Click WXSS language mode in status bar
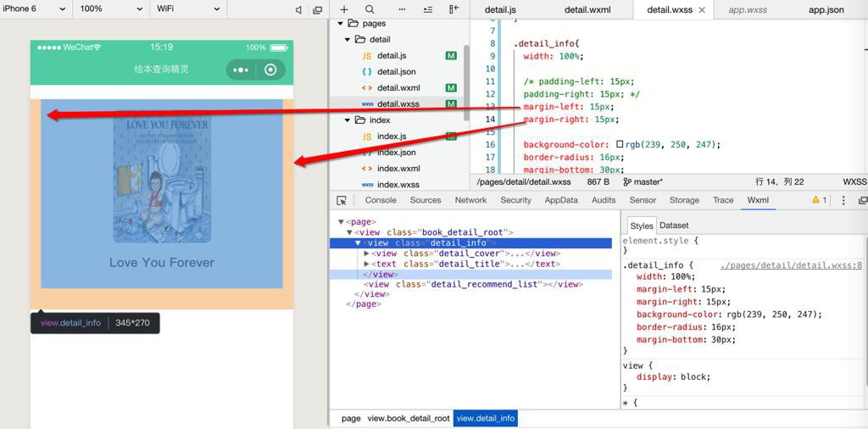868x429 pixels. [x=854, y=181]
